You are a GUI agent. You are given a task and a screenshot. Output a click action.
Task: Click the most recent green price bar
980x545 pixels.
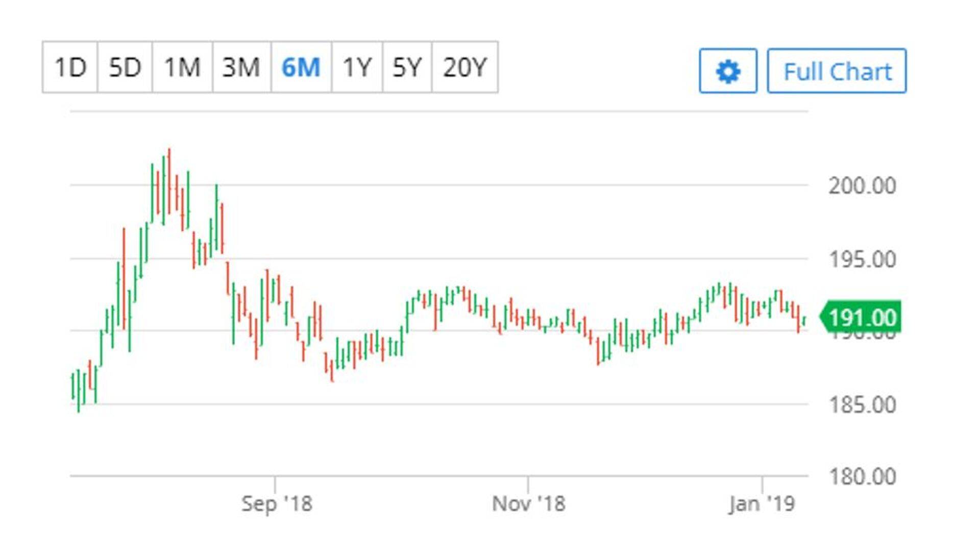804,321
